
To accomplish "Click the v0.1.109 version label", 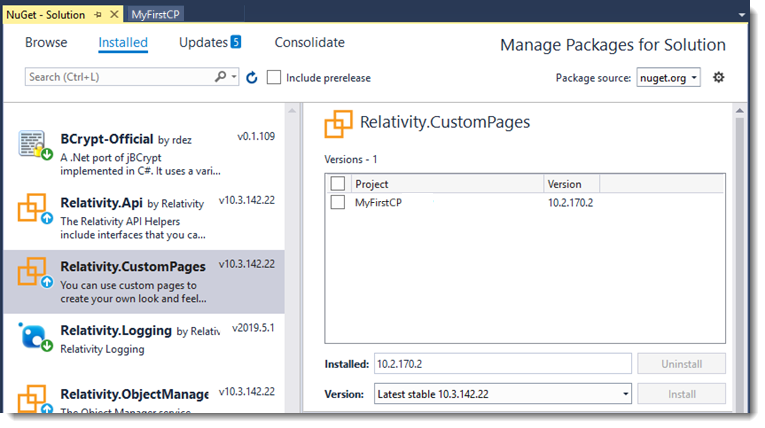I will click(x=256, y=136).
